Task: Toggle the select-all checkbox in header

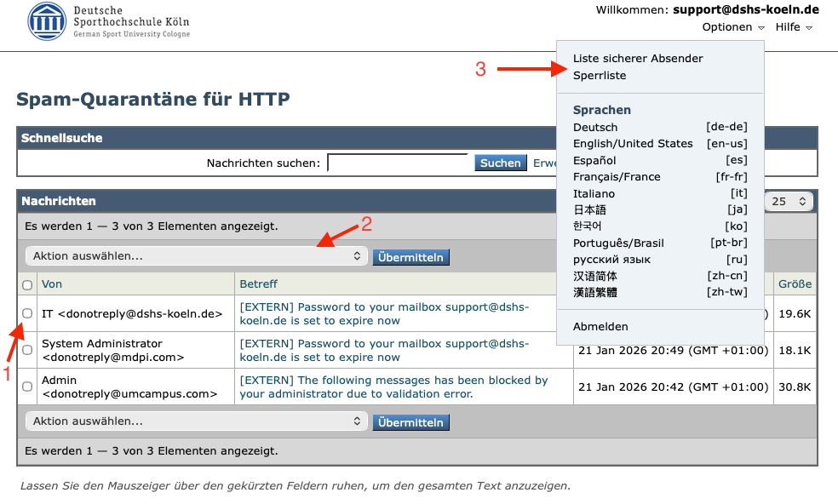Action: pos(27,284)
